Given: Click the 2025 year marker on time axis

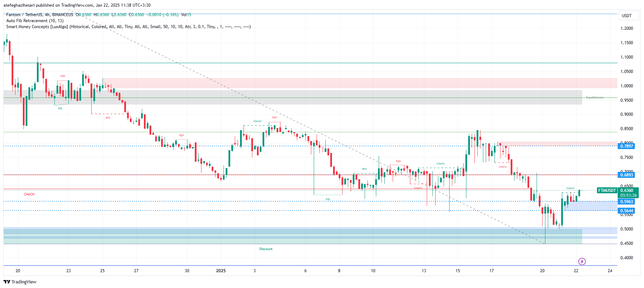Looking at the screenshot, I should click(x=221, y=271).
